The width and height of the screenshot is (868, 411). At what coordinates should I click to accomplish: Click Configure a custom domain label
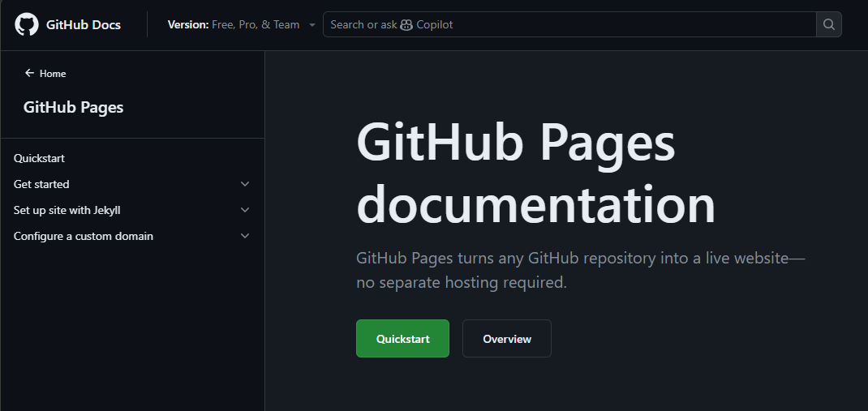point(83,236)
